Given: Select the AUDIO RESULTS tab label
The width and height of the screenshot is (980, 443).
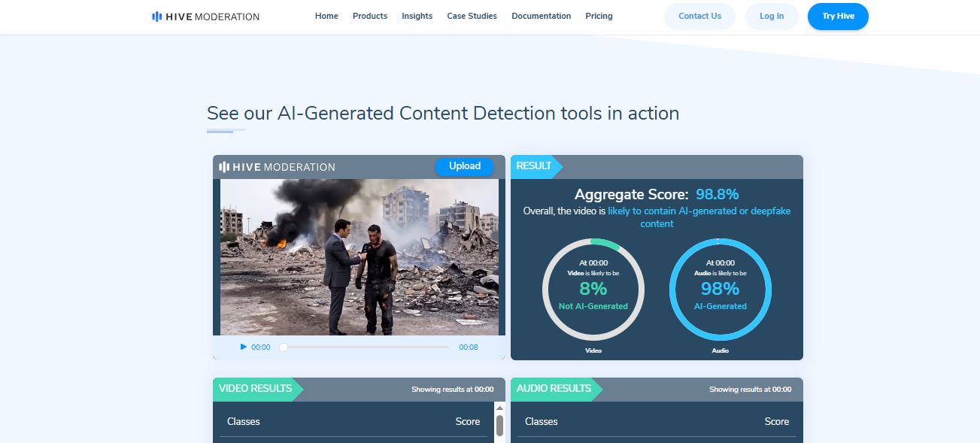Looking at the screenshot, I should (554, 389).
